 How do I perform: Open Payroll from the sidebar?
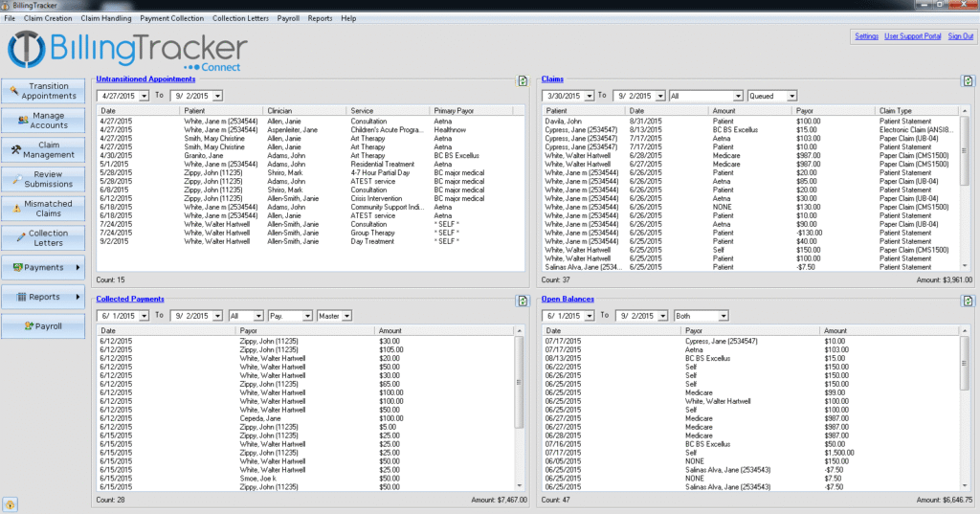click(43, 326)
